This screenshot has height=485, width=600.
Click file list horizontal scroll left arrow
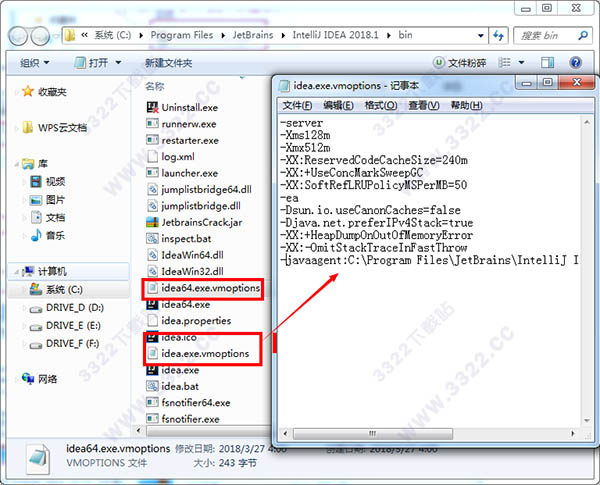tap(139, 430)
